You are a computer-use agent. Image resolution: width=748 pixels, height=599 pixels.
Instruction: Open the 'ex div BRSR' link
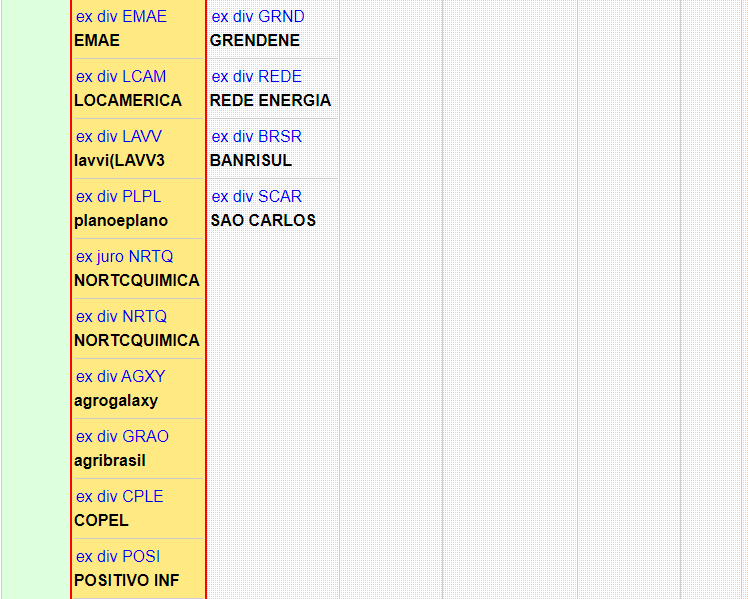tap(257, 137)
